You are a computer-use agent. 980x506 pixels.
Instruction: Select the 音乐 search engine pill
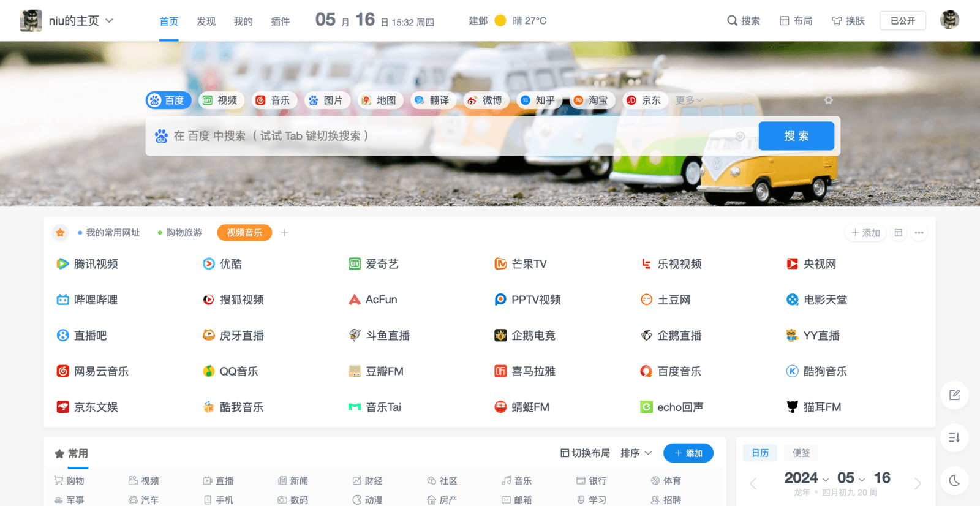274,100
